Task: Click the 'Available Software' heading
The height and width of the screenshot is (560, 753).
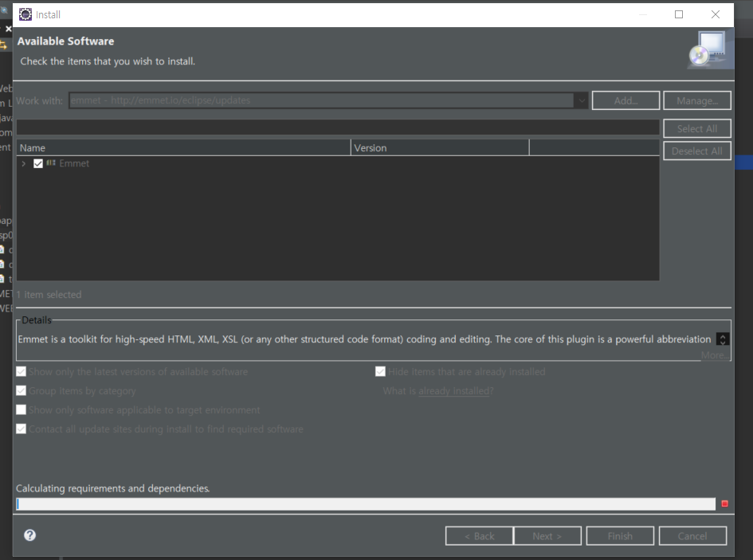Action: 66,41
